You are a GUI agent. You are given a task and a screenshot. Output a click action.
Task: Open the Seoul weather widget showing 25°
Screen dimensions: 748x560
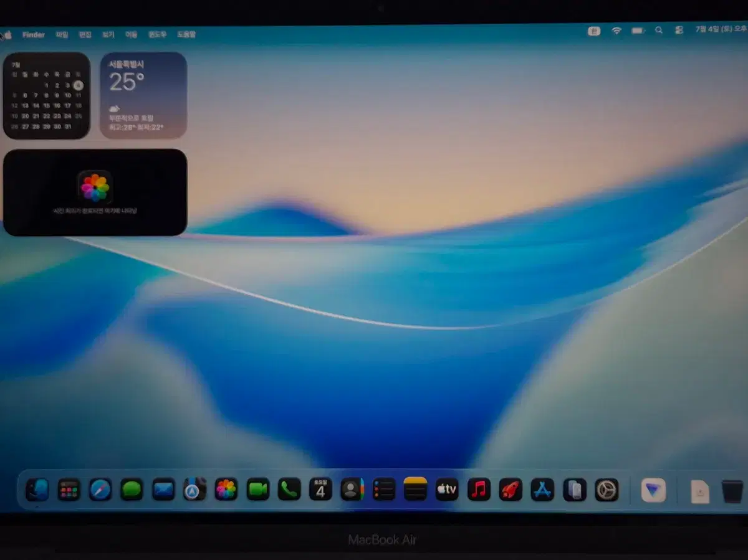[143, 95]
